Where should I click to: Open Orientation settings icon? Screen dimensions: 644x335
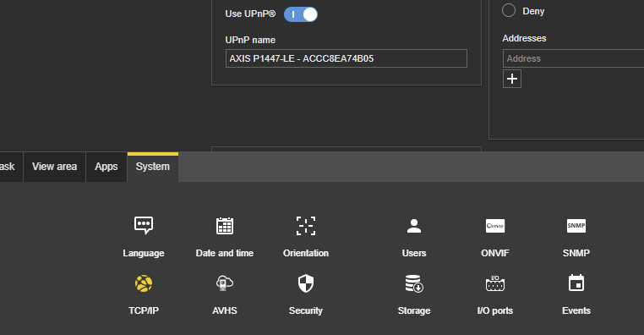pos(306,226)
